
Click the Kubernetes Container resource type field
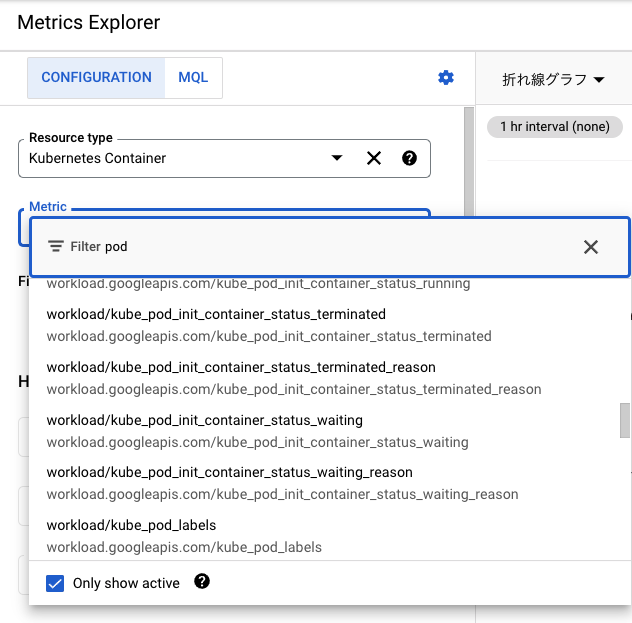click(224, 158)
